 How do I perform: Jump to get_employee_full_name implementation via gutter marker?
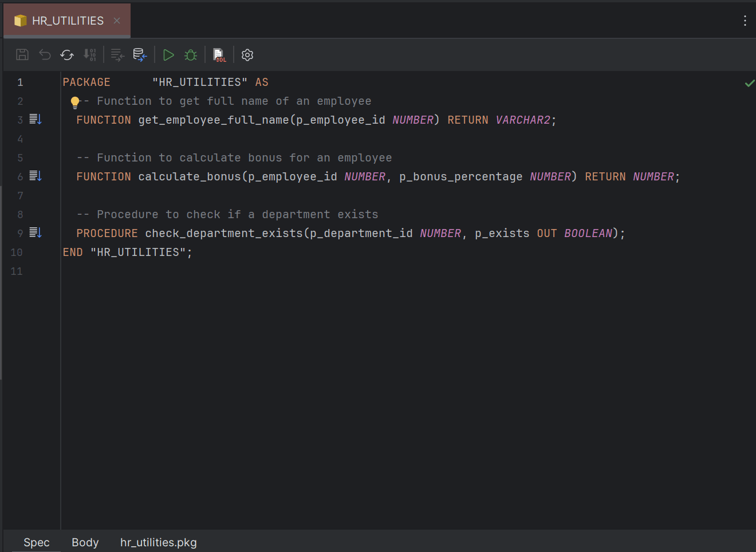point(34,119)
